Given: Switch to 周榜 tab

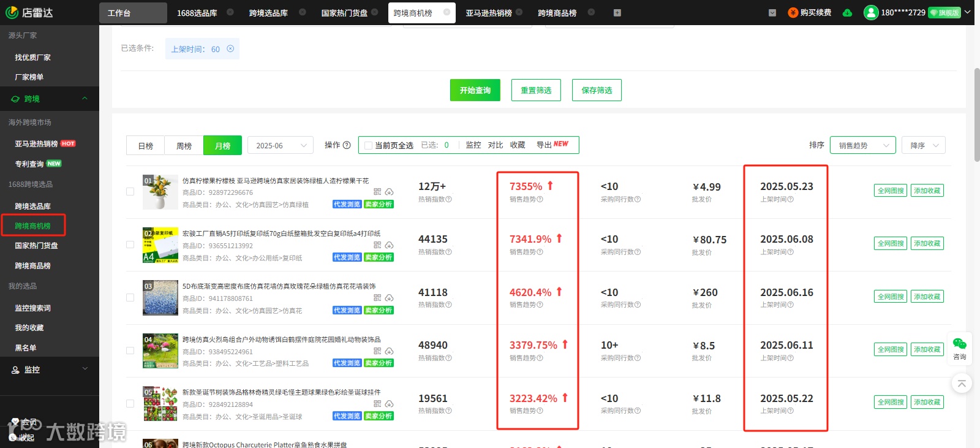Looking at the screenshot, I should (x=184, y=145).
